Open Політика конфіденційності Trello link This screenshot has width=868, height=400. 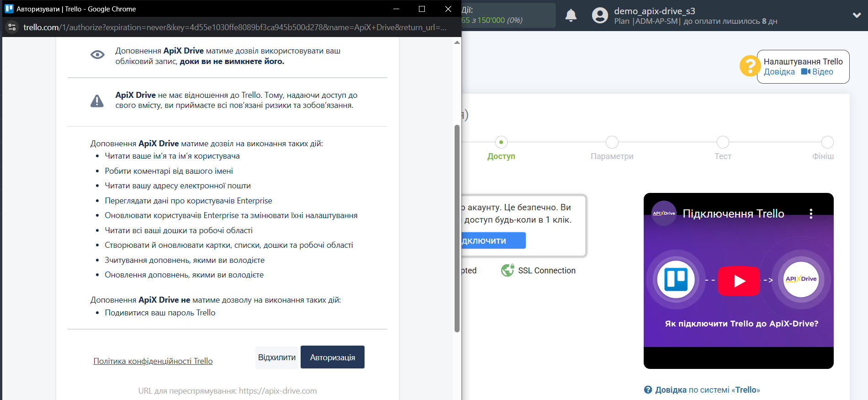coord(153,361)
